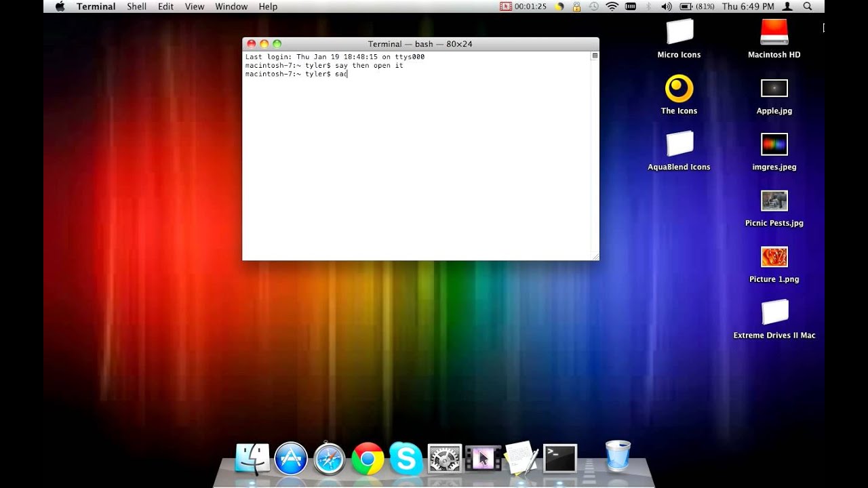The width and height of the screenshot is (868, 488).
Task: Open the Time Machine menu bar icon
Action: click(x=594, y=6)
